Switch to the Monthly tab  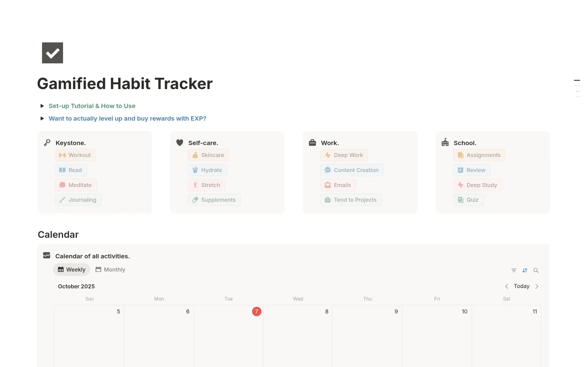(x=110, y=269)
